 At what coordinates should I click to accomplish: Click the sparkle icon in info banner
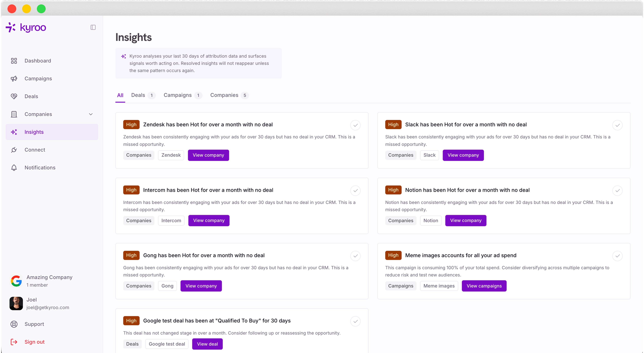point(124,56)
